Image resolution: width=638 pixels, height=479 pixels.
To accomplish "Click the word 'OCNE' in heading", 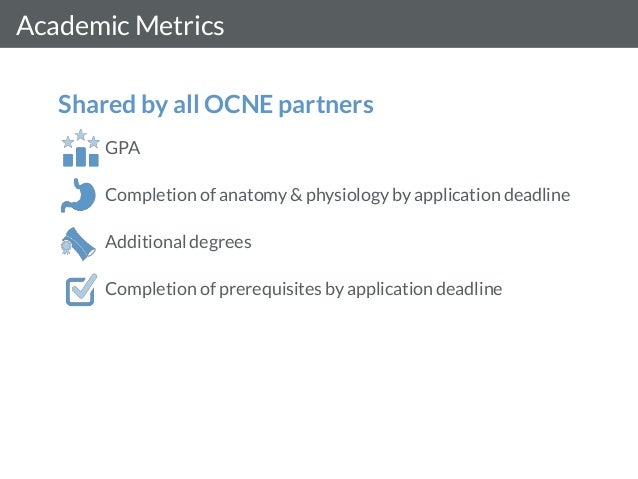I will 238,104.
